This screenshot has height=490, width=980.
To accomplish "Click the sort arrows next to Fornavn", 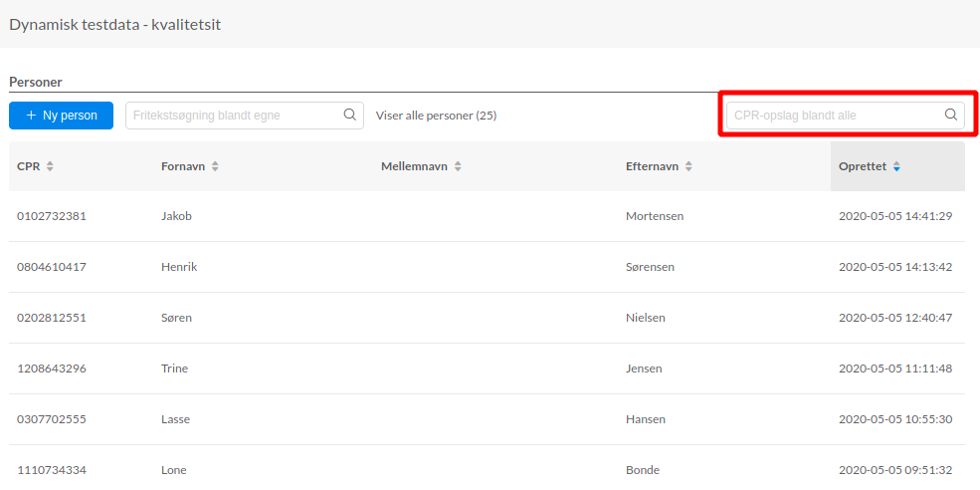I will tap(215, 166).
